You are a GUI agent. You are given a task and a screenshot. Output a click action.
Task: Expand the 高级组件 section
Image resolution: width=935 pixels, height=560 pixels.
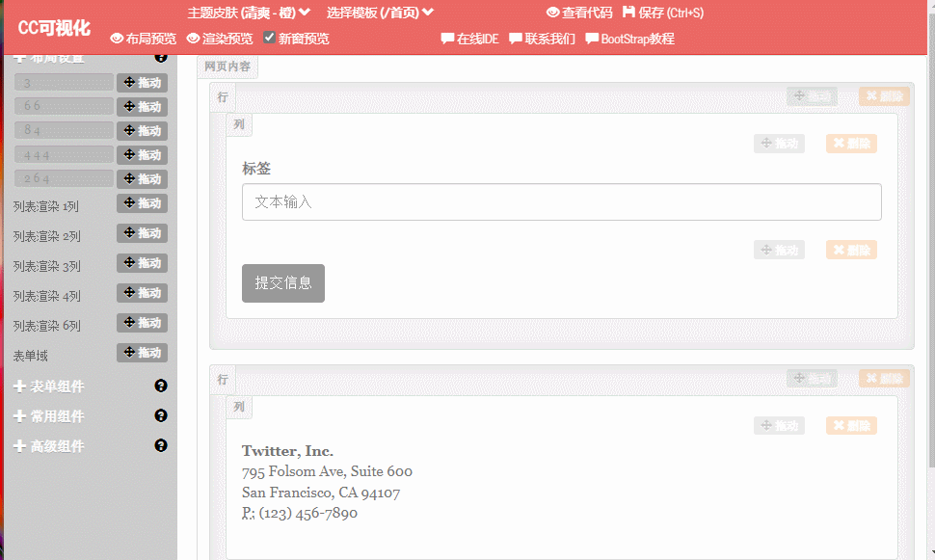click(49, 446)
